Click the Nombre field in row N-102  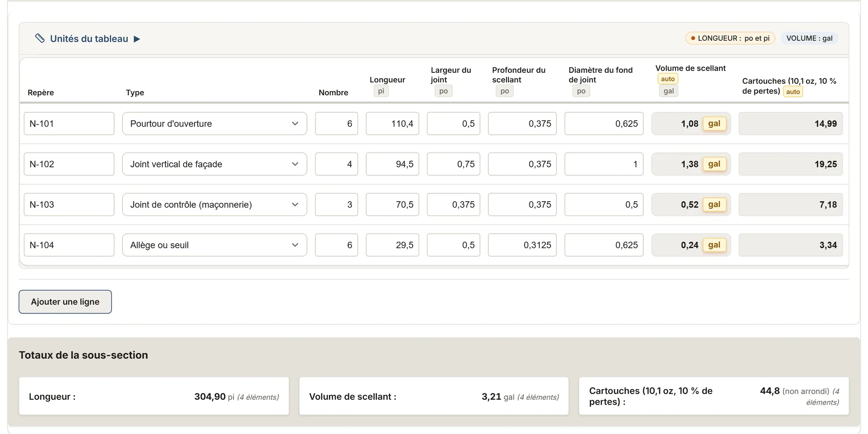pyautogui.click(x=336, y=164)
